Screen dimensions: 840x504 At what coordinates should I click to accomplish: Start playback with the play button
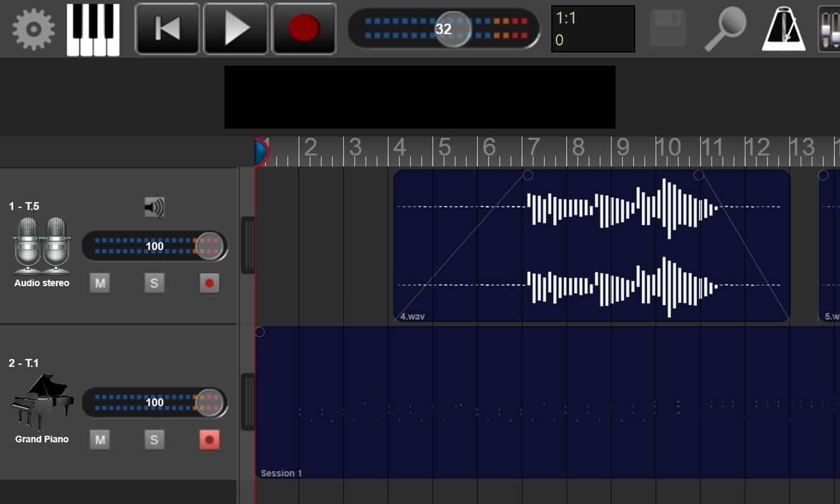[x=236, y=29]
